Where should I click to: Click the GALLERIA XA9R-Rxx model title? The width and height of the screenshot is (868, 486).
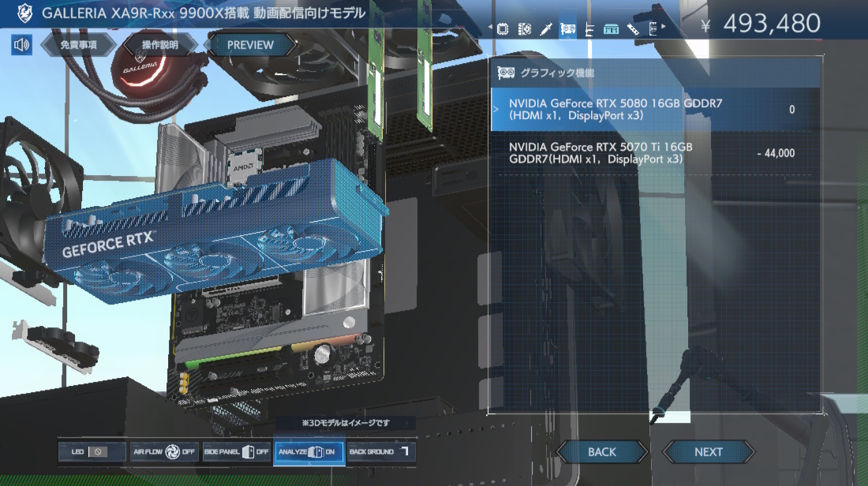204,13
